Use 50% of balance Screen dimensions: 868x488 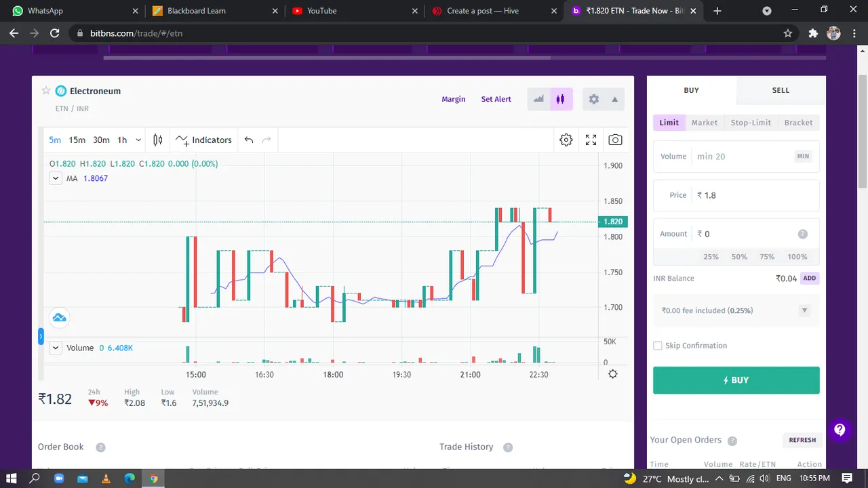(739, 257)
